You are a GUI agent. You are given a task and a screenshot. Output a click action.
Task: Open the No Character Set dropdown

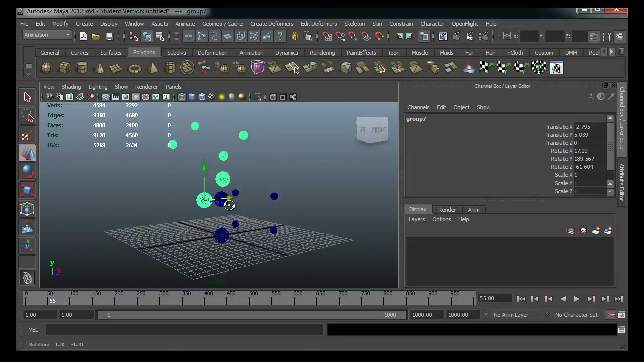point(576,315)
